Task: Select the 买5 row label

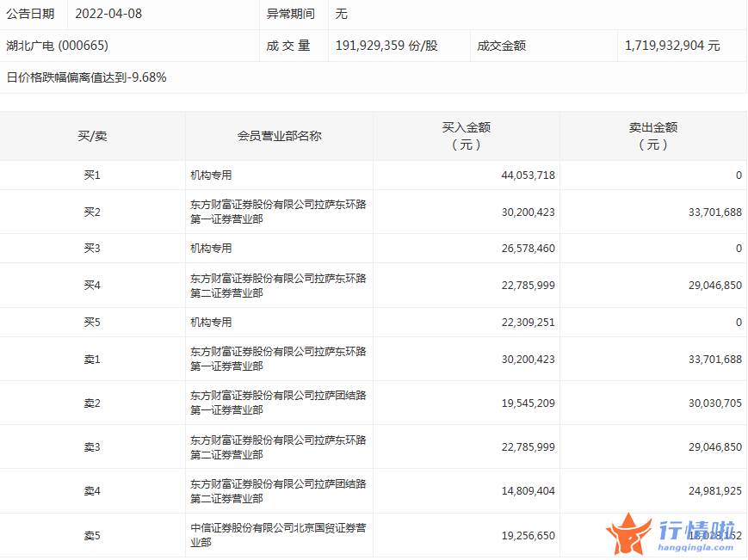Action: (92, 323)
